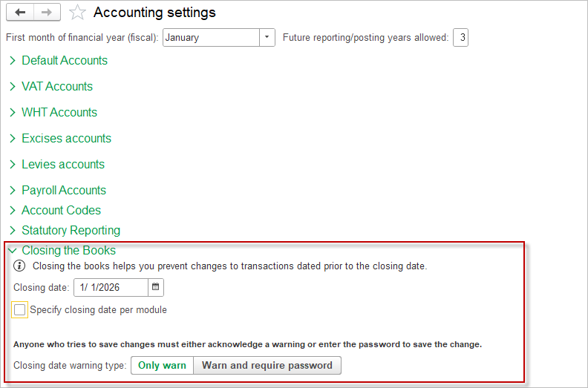Image resolution: width=588 pixels, height=388 pixels.
Task: Expand the Levies accounts section
Action: [x=62, y=165]
